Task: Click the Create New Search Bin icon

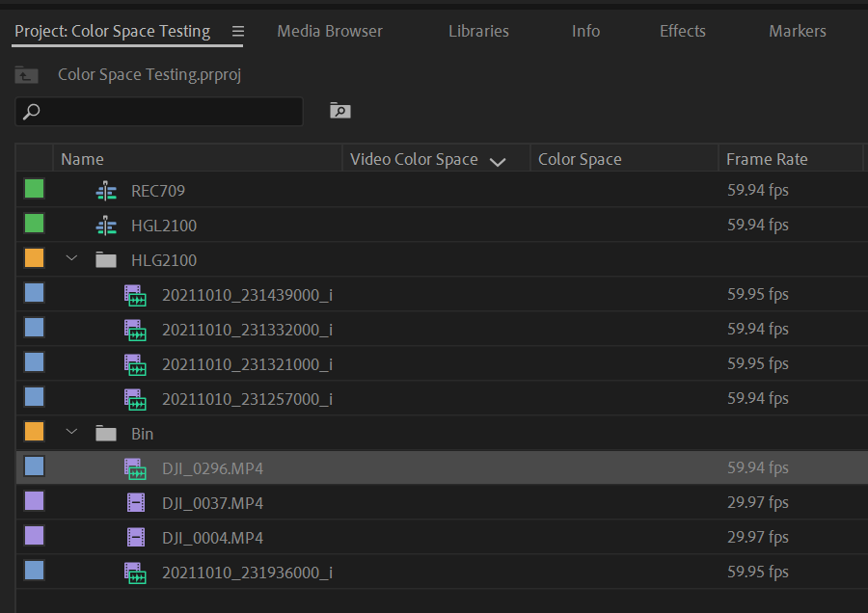Action: click(x=339, y=111)
